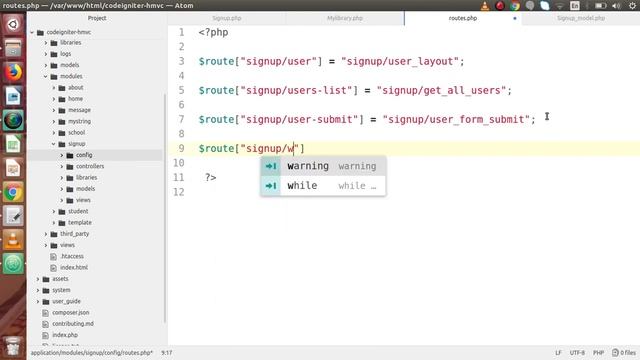Image resolution: width=640 pixels, height=360 pixels.
Task: Collapse the codeigniter-hmvc root folder
Action: pyautogui.click(x=32, y=32)
